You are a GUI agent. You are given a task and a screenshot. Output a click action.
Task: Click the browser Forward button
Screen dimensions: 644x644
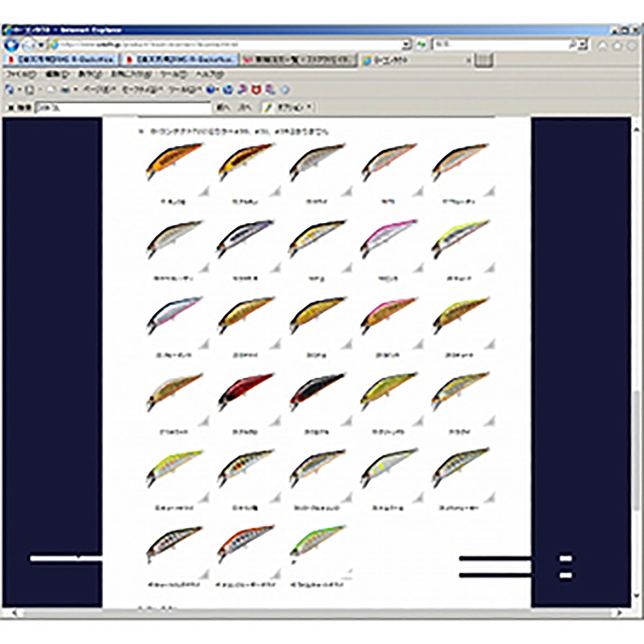[x=28, y=45]
